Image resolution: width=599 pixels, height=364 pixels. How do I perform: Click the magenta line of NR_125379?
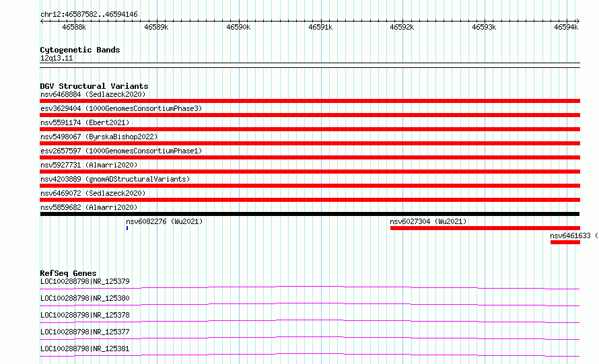pos(310,287)
